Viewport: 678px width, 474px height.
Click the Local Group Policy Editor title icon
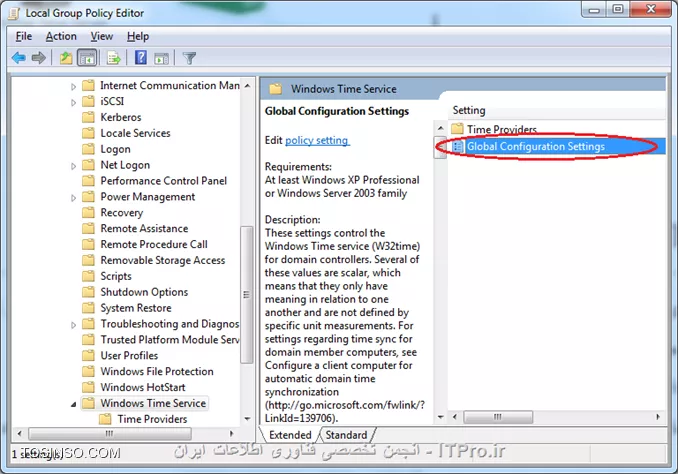pyautogui.click(x=14, y=13)
